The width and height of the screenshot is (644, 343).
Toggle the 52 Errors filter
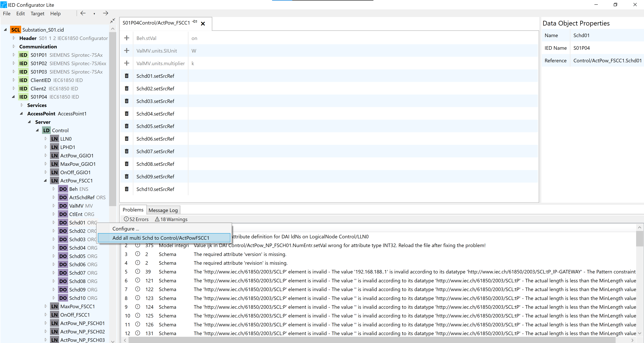tap(136, 219)
